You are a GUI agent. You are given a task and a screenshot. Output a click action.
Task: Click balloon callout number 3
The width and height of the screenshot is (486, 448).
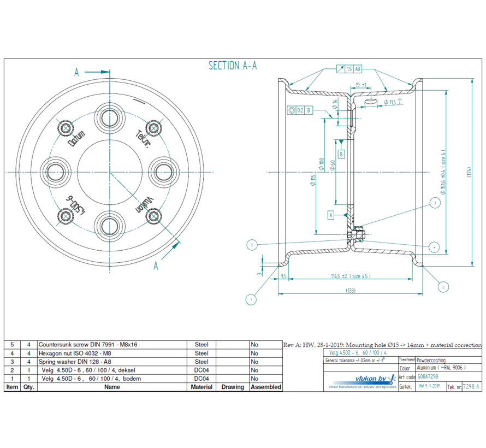[x=434, y=203]
